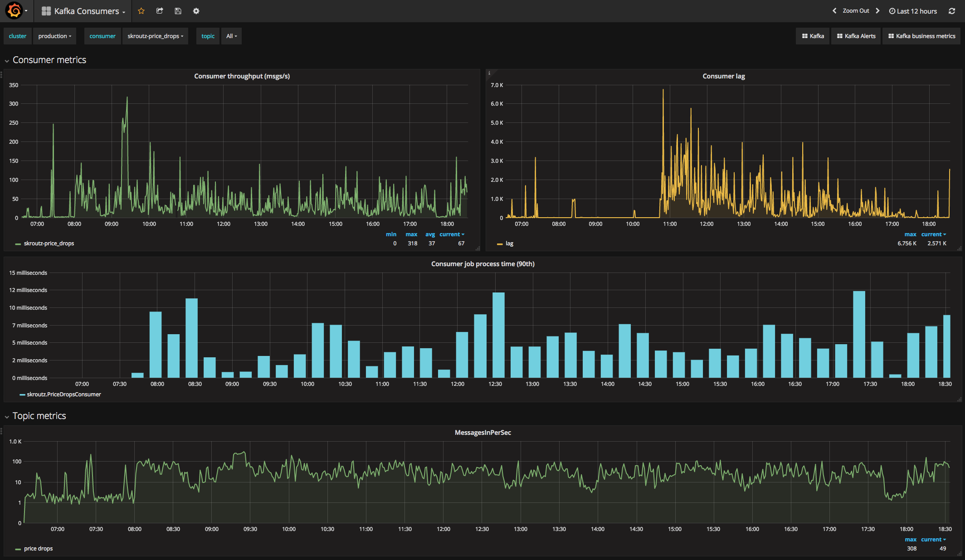Image resolution: width=965 pixels, height=560 pixels.
Task: Save the dashboard with floppy icon
Action: [178, 11]
